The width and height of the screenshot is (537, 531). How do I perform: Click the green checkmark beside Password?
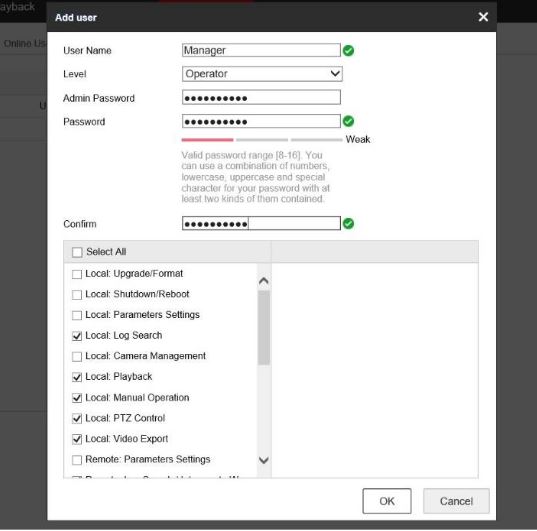pyautogui.click(x=349, y=121)
